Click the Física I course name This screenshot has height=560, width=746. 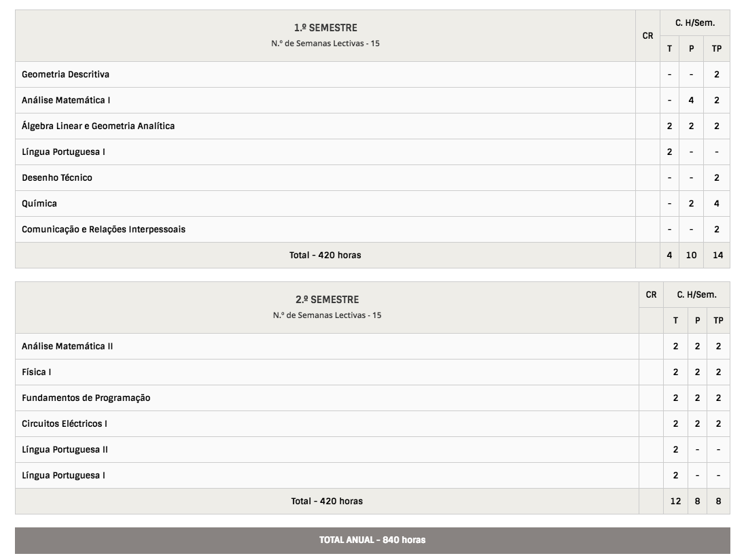point(37,372)
